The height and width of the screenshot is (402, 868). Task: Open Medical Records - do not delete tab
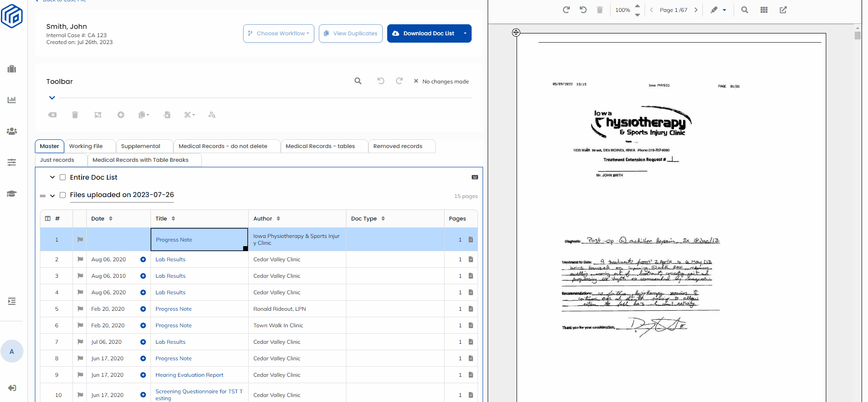[227, 146]
